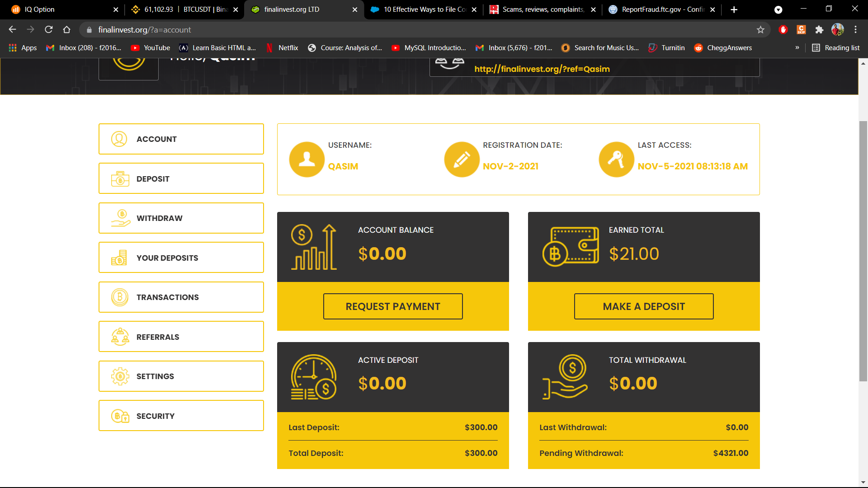Open the Inbox (208) Gmail bookmark
The width and height of the screenshot is (868, 488).
(84, 47)
